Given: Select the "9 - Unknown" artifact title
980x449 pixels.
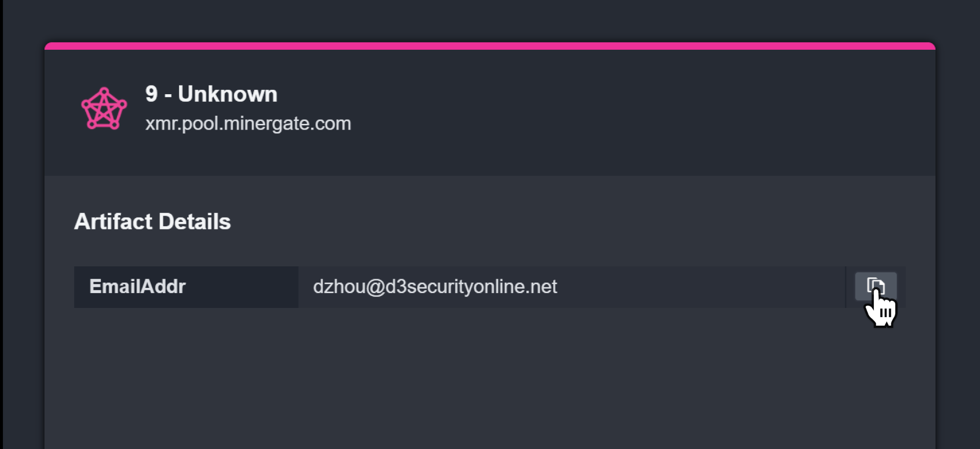Looking at the screenshot, I should [211, 94].
